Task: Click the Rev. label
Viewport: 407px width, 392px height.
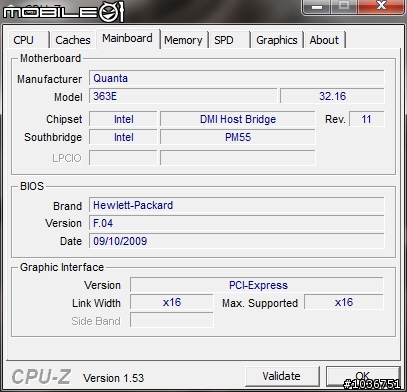Action: tap(335, 119)
